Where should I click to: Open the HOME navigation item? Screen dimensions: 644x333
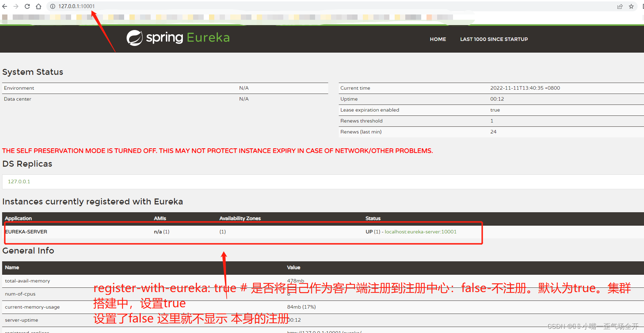click(x=438, y=39)
